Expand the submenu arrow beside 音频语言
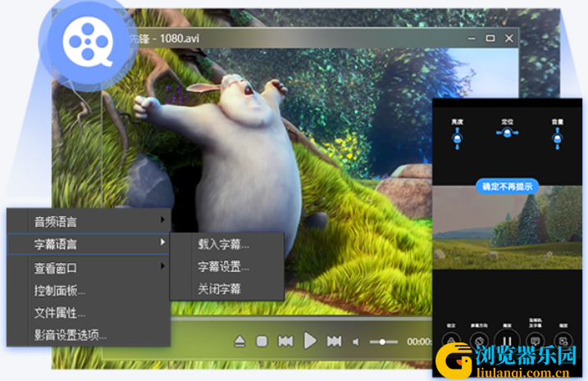Viewport: 588px width, 381px height. 162,220
